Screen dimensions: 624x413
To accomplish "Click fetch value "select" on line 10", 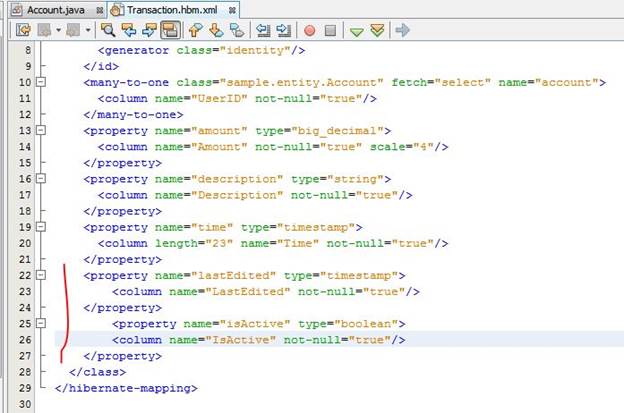I will (462, 82).
